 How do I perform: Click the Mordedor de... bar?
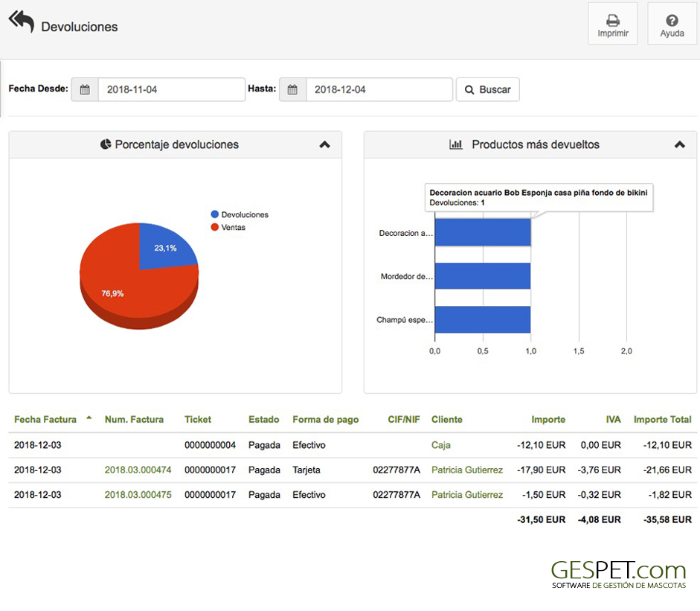pyautogui.click(x=483, y=276)
